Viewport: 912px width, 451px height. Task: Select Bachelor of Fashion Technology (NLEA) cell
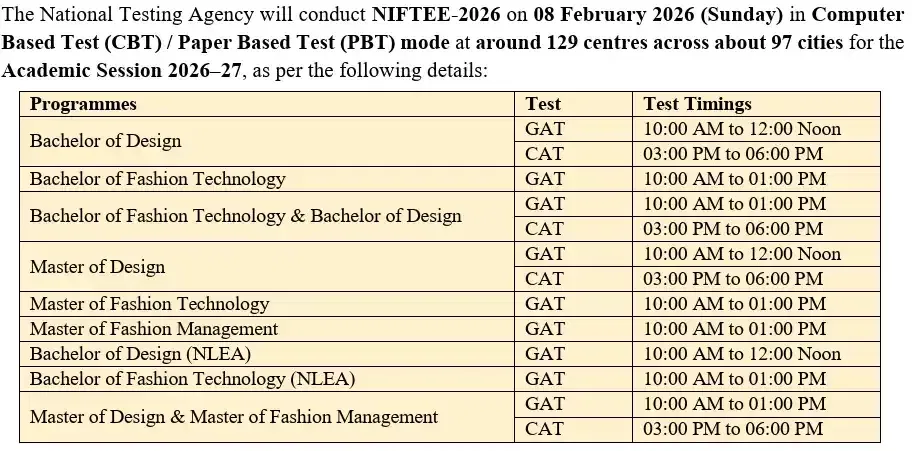192,379
